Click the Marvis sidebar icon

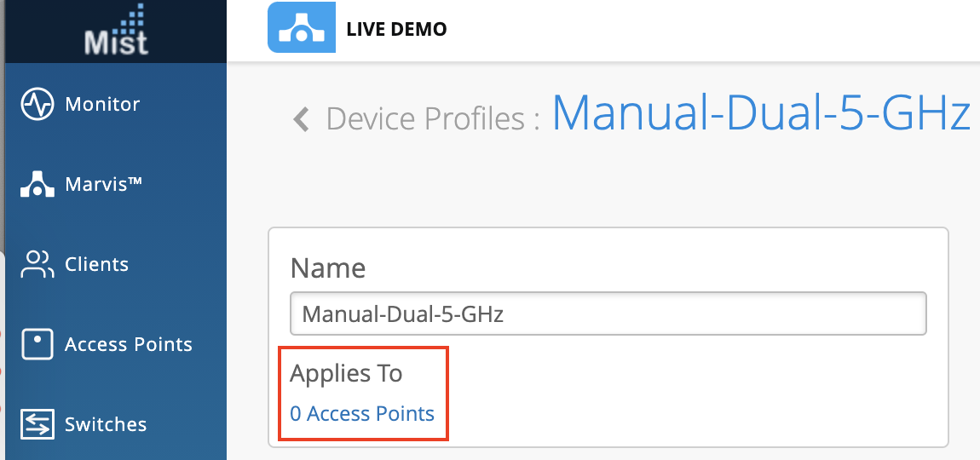point(37,184)
